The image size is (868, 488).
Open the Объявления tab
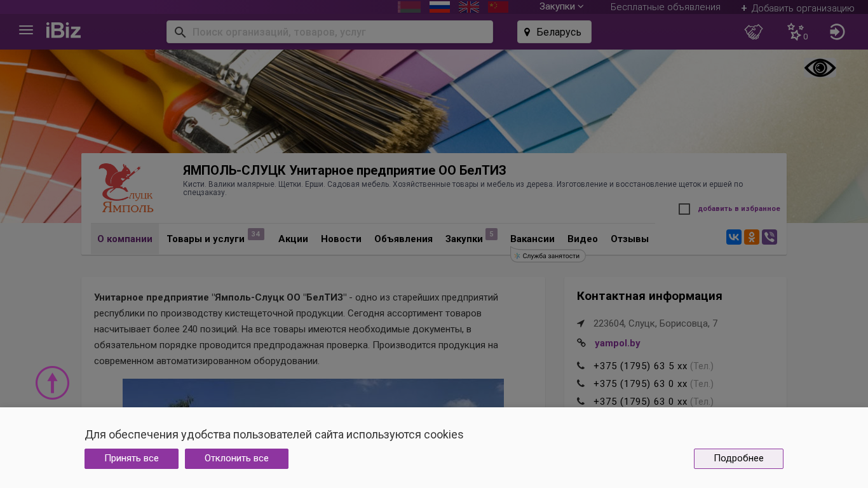[403, 239]
